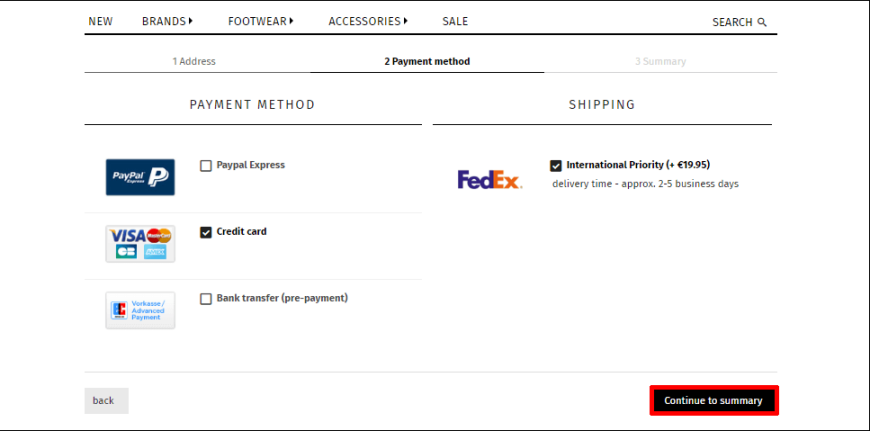Click the FedEx logo
The height and width of the screenshot is (431, 870).
coord(490,179)
